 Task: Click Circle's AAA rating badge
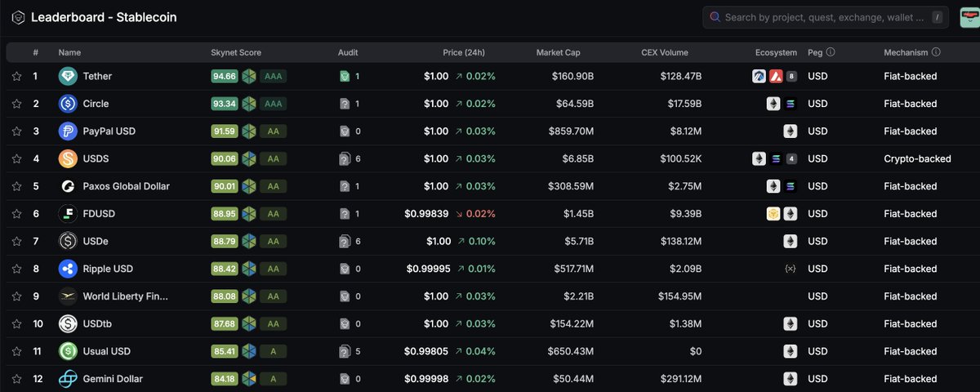pyautogui.click(x=274, y=104)
